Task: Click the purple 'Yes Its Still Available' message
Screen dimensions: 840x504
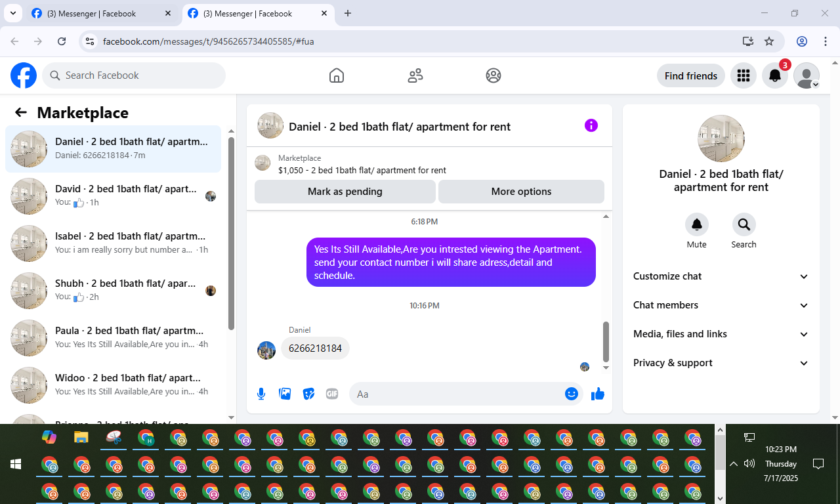Action: point(451,262)
